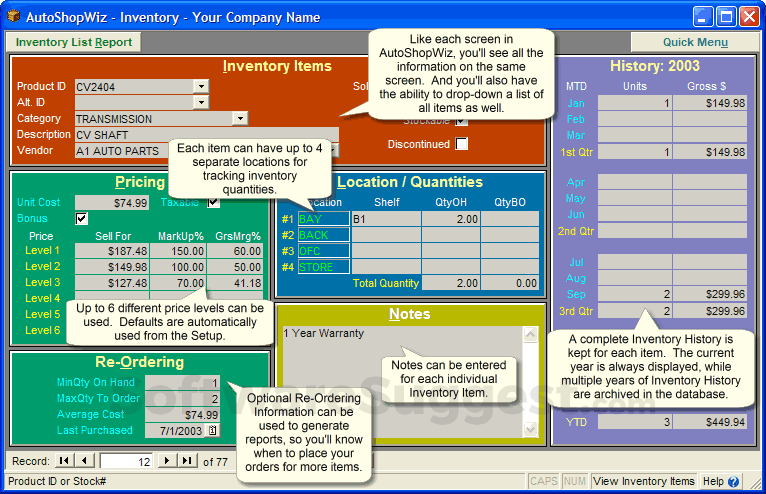
Task: Open the Category dropdown arrow
Action: pyautogui.click(x=240, y=118)
